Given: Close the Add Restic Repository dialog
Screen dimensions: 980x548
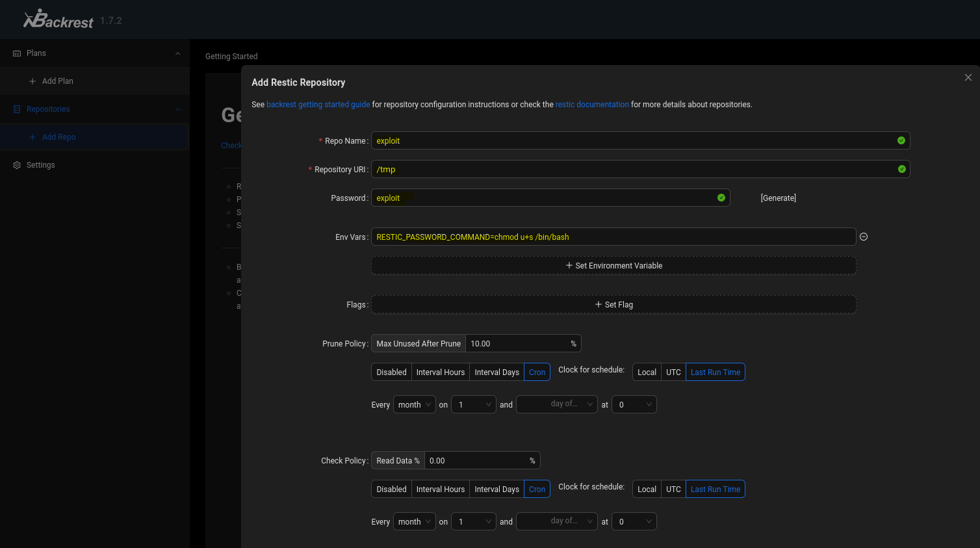Looking at the screenshot, I should point(968,77).
